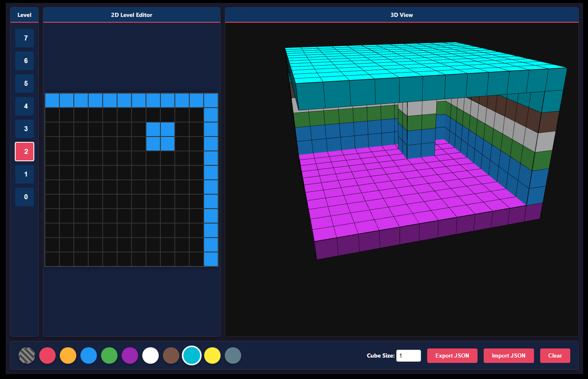This screenshot has height=379, width=588.
Task: Pick the orange color swatch
Action: (68, 355)
